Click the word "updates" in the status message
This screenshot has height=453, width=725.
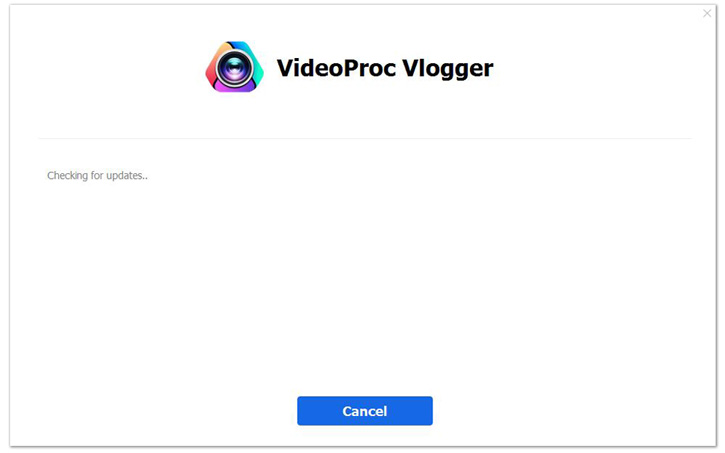124,176
